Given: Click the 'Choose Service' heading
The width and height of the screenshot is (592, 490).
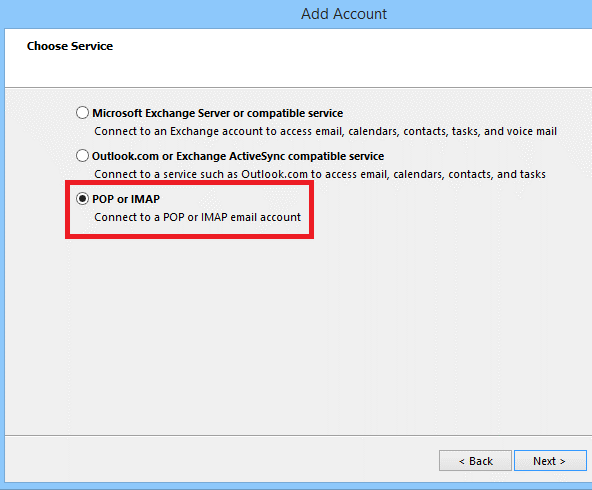Looking at the screenshot, I should pyautogui.click(x=70, y=46).
